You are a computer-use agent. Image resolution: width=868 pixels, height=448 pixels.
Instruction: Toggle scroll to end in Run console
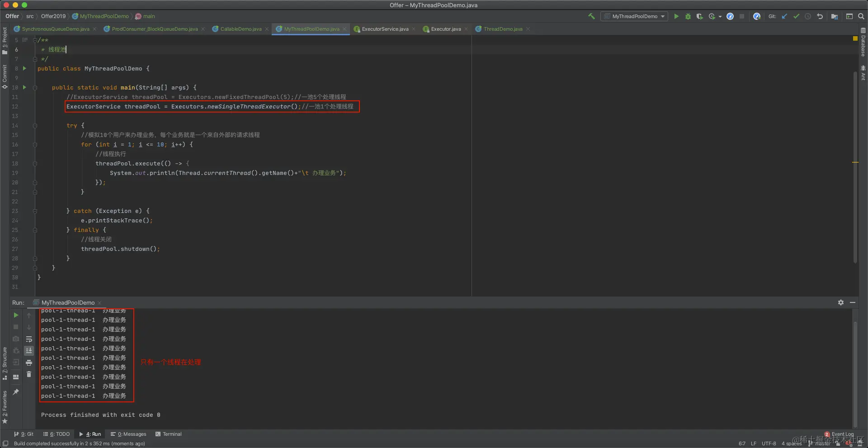click(29, 351)
